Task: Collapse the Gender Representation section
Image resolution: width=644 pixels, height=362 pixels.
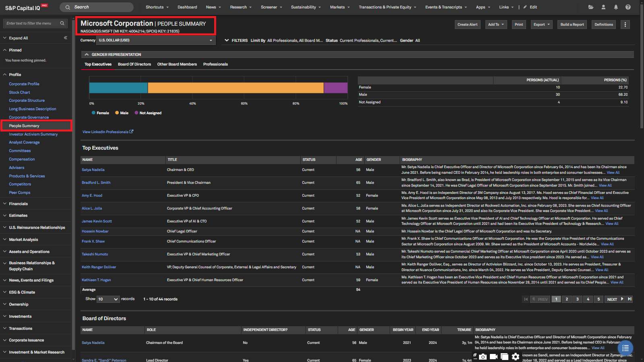Action: (87, 55)
